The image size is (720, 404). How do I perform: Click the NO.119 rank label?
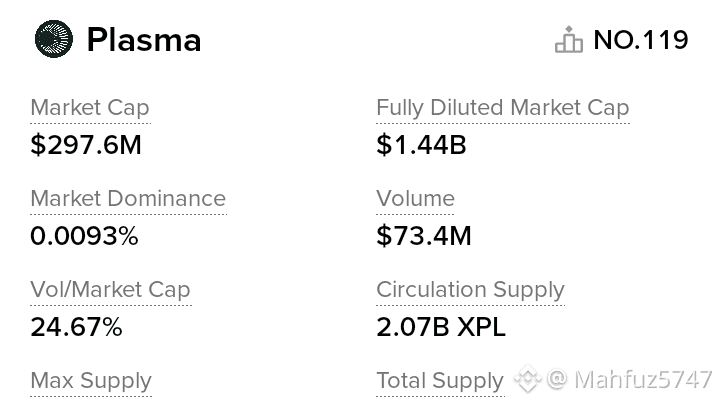pos(640,40)
